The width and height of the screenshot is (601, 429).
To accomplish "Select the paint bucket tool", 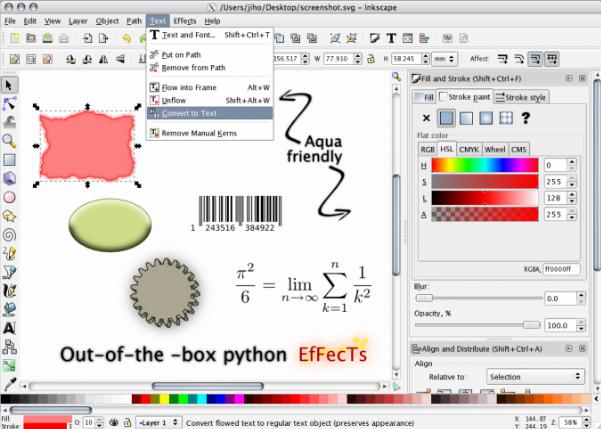I will 9,309.
